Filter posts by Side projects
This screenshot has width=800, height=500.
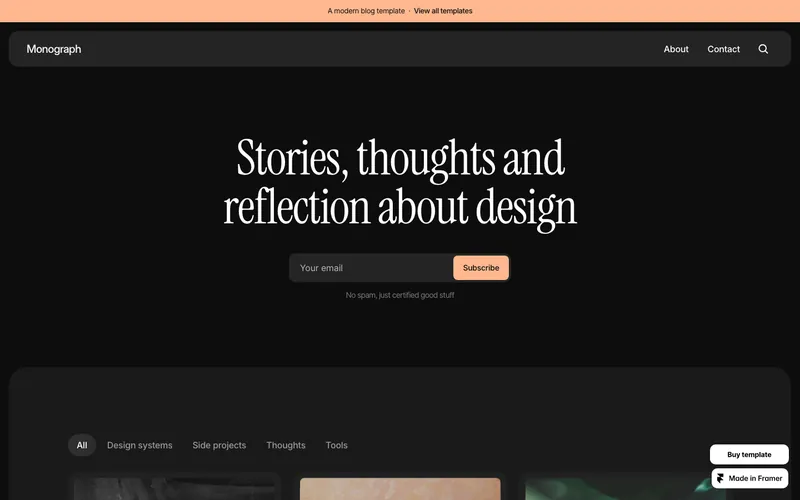click(219, 445)
